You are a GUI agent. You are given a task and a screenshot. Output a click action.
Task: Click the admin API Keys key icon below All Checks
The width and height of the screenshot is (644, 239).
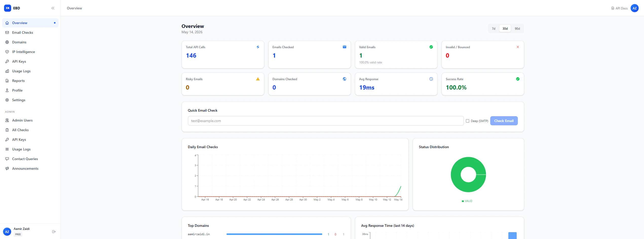7,140
